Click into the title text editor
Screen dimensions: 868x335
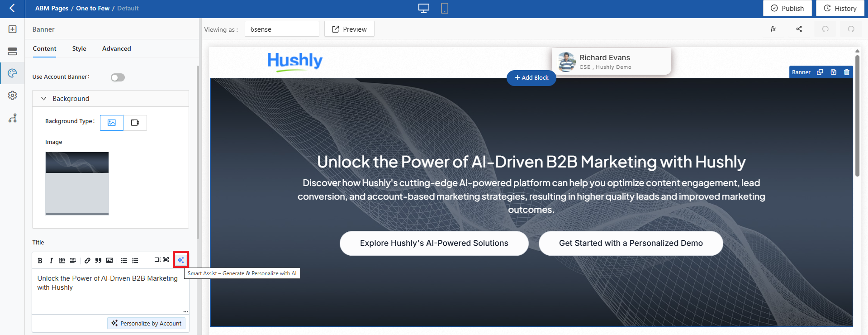(x=110, y=292)
